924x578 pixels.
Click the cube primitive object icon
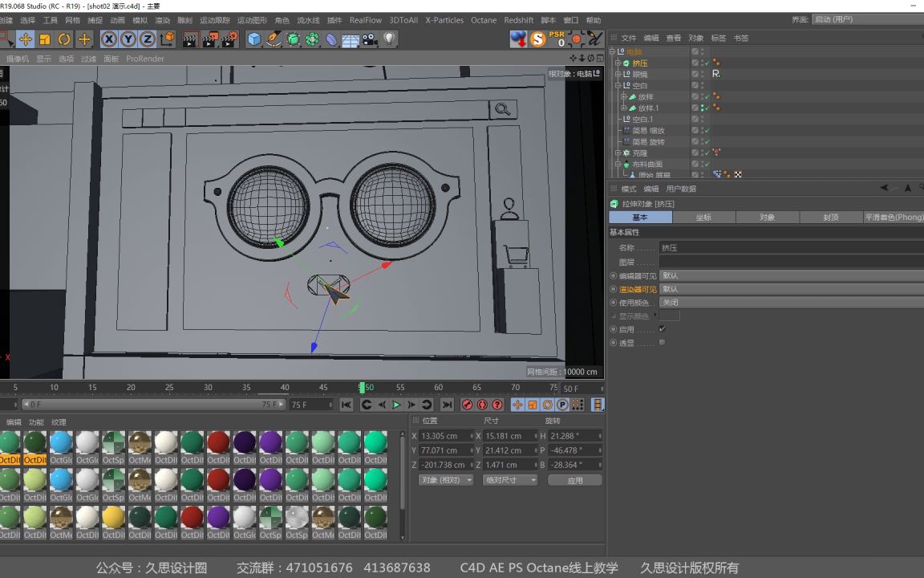tap(254, 39)
